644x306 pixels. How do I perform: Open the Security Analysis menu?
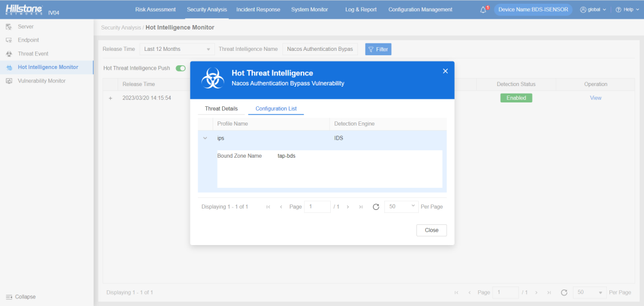coord(206,9)
